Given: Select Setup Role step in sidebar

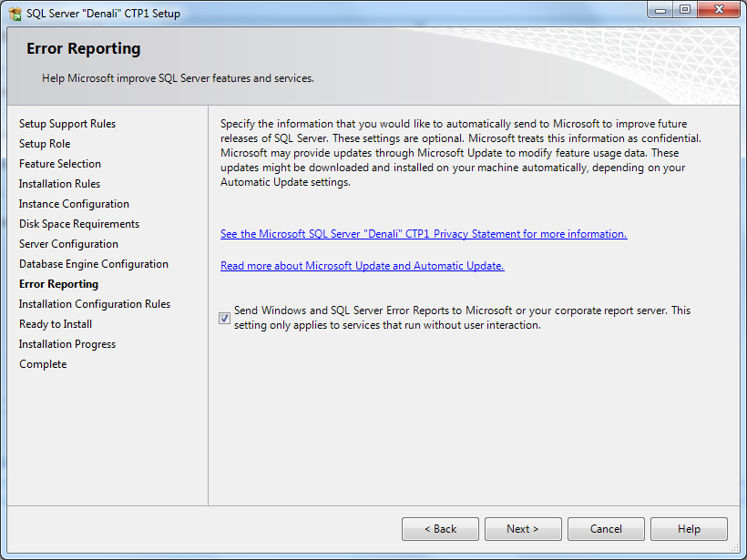Looking at the screenshot, I should [x=45, y=144].
